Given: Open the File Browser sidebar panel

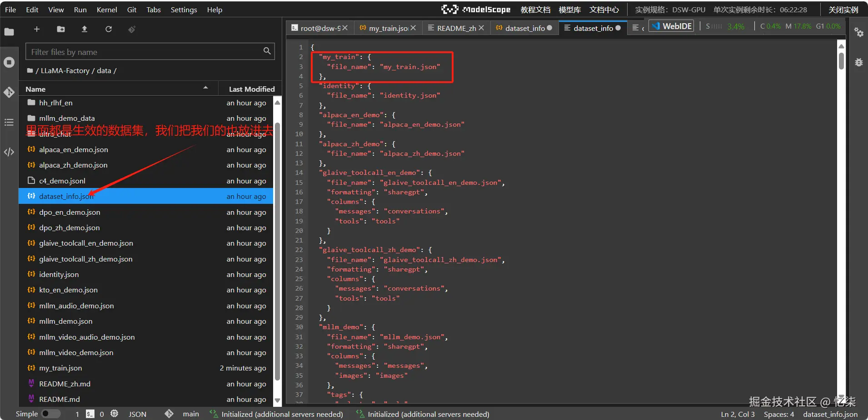Looking at the screenshot, I should click(9, 32).
